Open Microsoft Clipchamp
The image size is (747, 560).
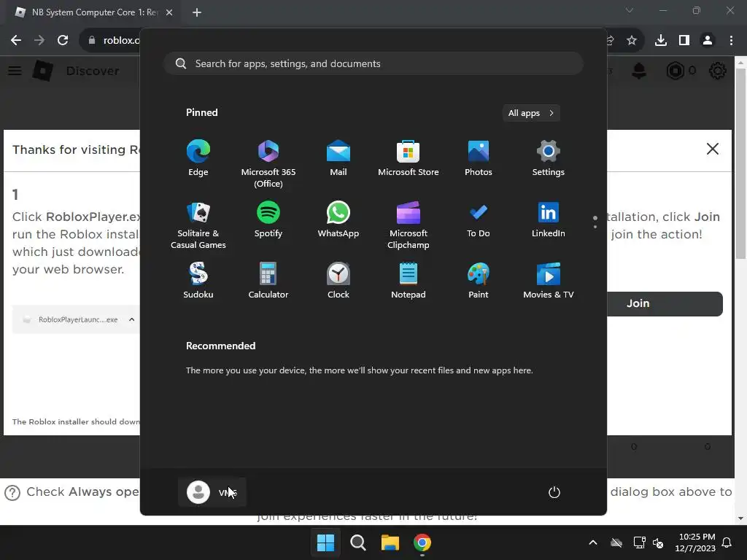tap(409, 225)
